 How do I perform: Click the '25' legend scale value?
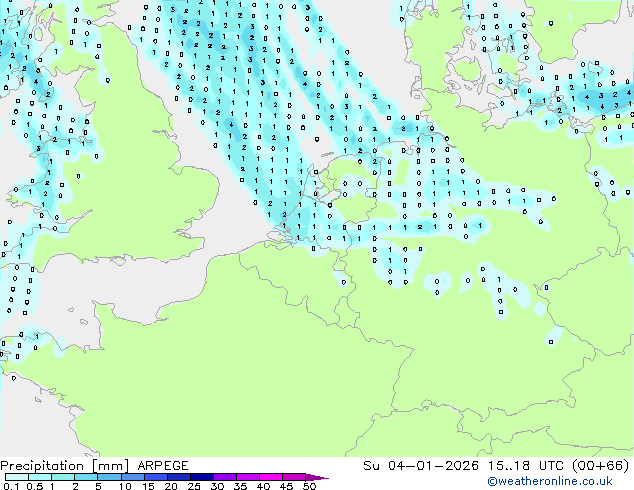pyautogui.click(x=194, y=486)
